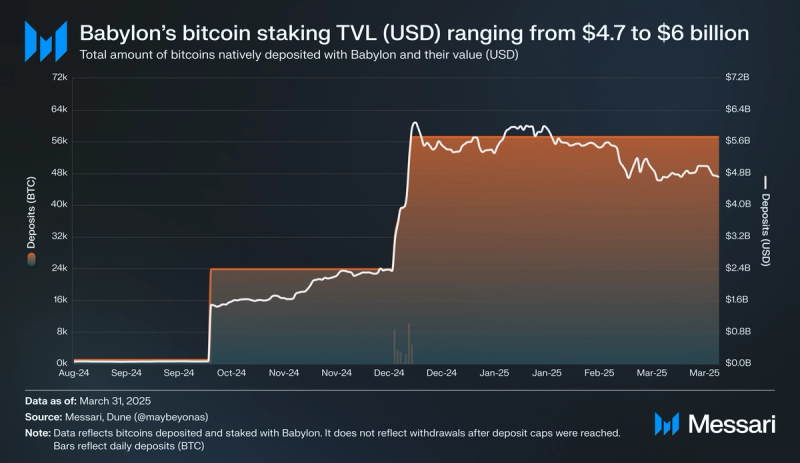Viewport: 800px width, 463px height.
Task: Click the chart title about Babylon's TVL
Action: [414, 33]
